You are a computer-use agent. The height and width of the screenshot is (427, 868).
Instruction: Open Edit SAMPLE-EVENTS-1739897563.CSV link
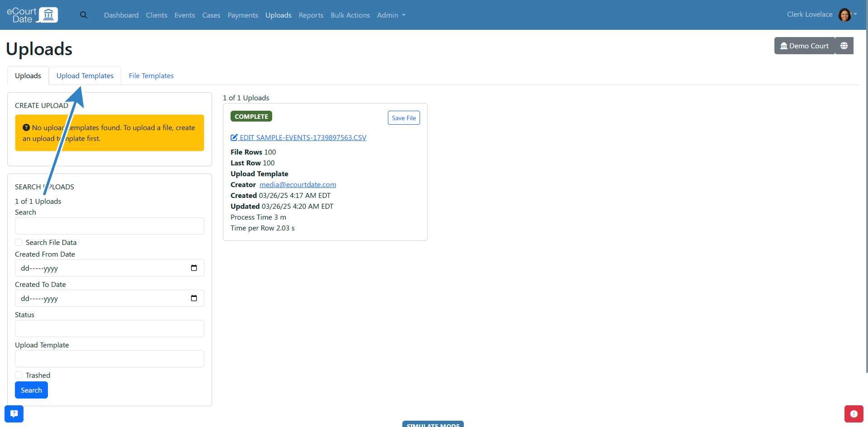298,137
